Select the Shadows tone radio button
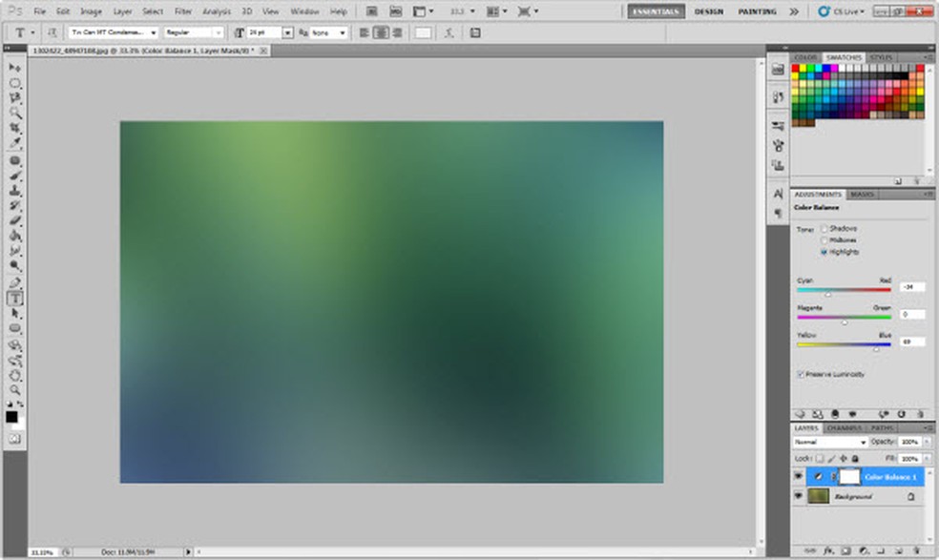Image resolution: width=939 pixels, height=560 pixels. 824,229
